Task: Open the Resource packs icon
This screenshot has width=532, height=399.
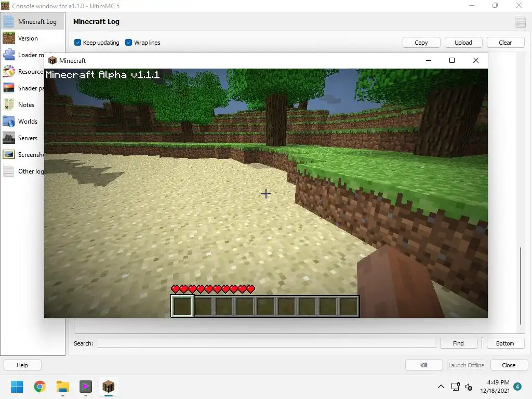Action: click(8, 71)
